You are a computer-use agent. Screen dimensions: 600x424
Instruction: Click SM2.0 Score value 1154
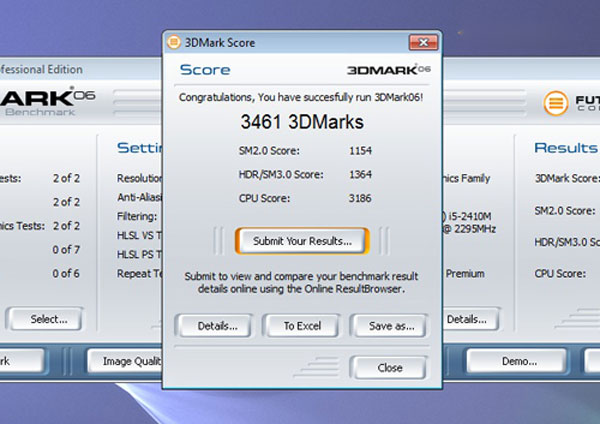[360, 151]
